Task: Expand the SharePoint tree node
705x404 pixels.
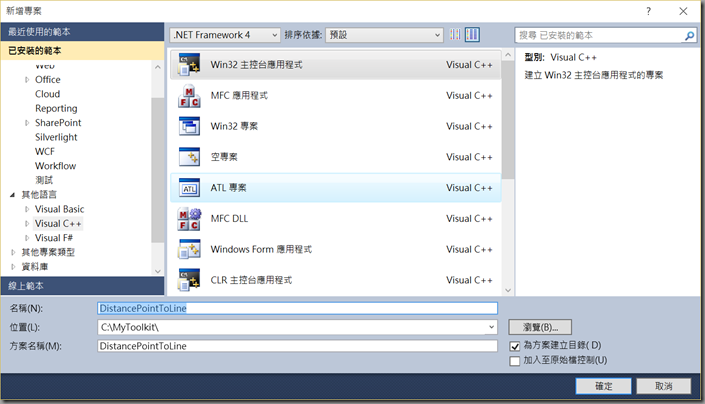Action: click(x=27, y=123)
